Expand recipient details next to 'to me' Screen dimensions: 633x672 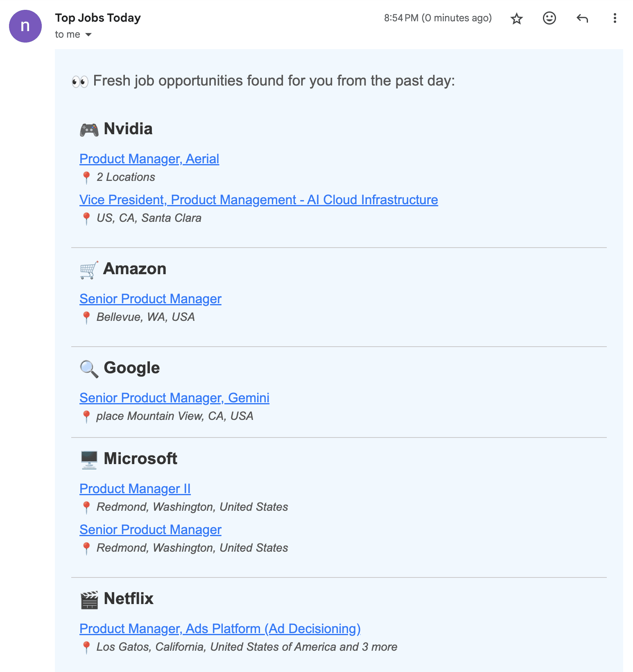[88, 35]
